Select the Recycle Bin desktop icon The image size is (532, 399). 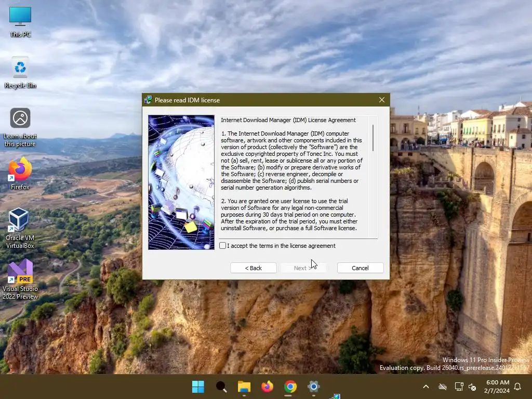coord(20,73)
